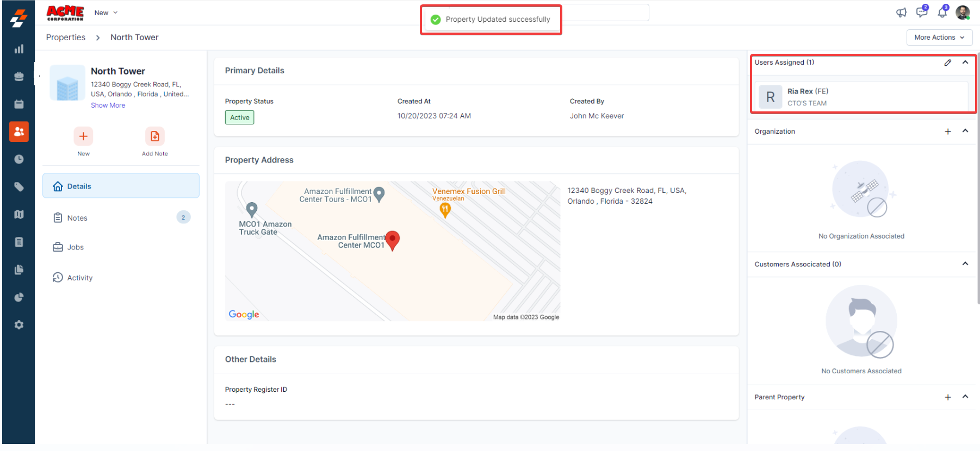980x451 pixels.
Task: Click the plus icon next to Organization
Action: pyautogui.click(x=947, y=131)
